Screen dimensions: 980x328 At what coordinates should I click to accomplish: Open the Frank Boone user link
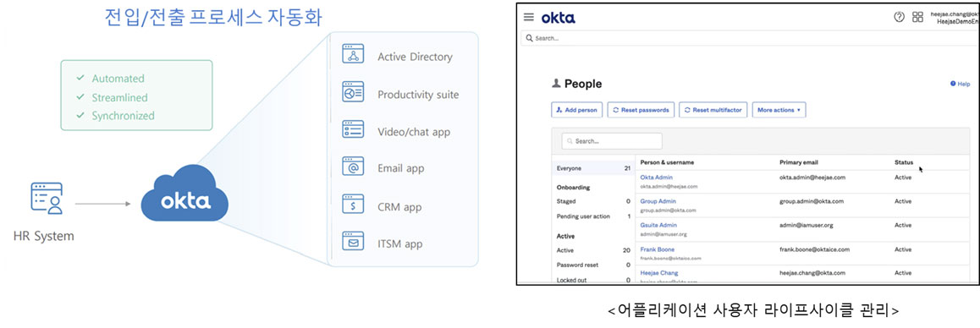tap(658, 249)
